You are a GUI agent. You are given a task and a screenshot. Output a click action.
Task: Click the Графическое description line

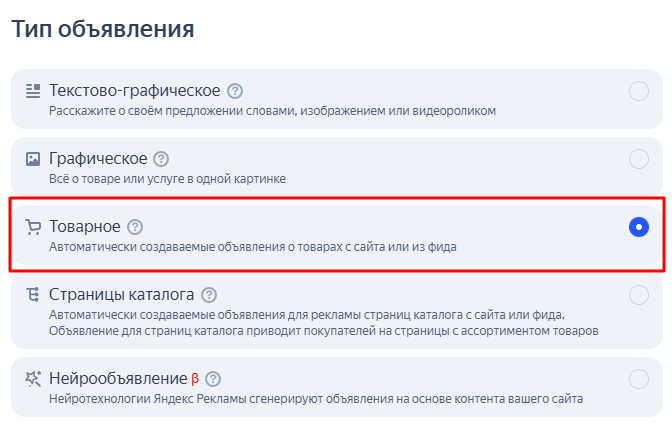(167, 179)
